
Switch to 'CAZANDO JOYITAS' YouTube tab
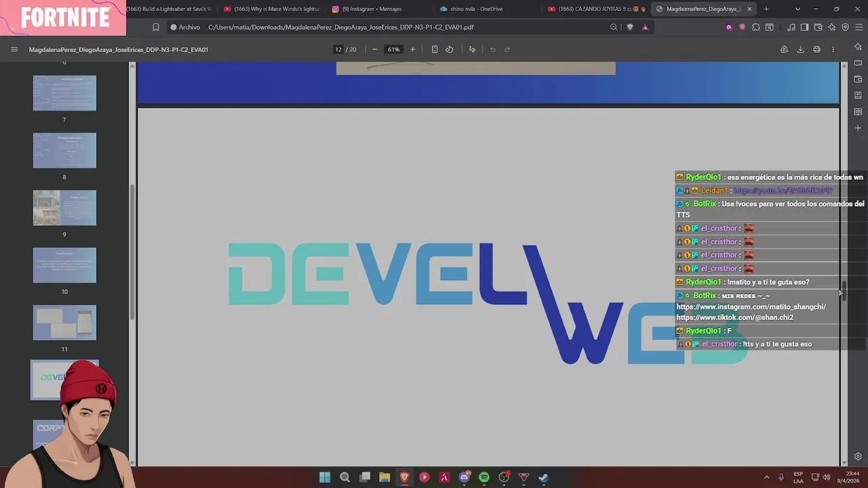[x=595, y=9]
